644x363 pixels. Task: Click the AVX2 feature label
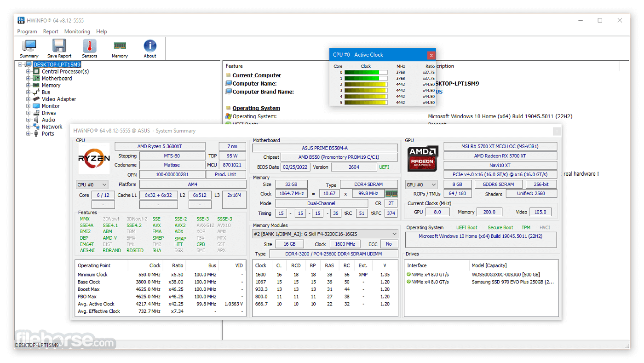[180, 225]
